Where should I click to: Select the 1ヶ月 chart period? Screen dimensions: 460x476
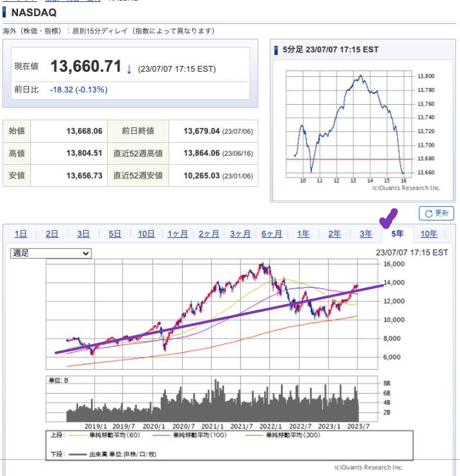pos(178,234)
